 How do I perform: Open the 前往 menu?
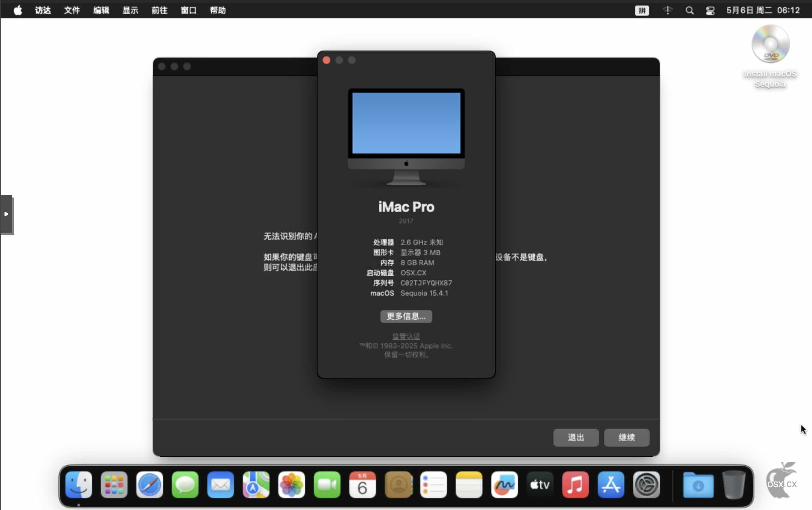click(x=159, y=10)
